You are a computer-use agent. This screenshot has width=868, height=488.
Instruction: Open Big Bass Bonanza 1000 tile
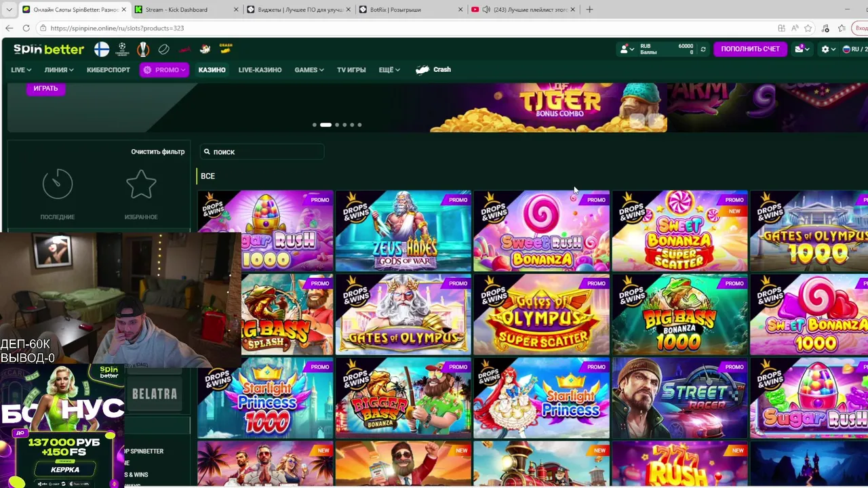click(679, 314)
